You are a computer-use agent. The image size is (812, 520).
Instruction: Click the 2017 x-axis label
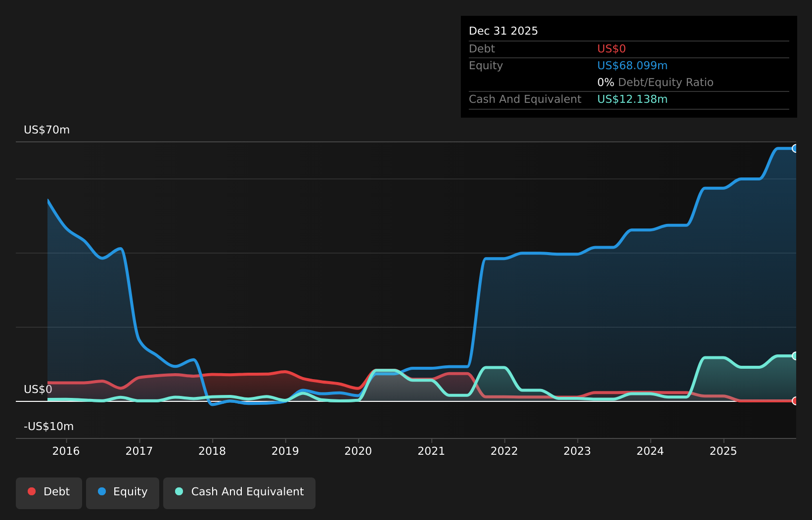click(139, 451)
